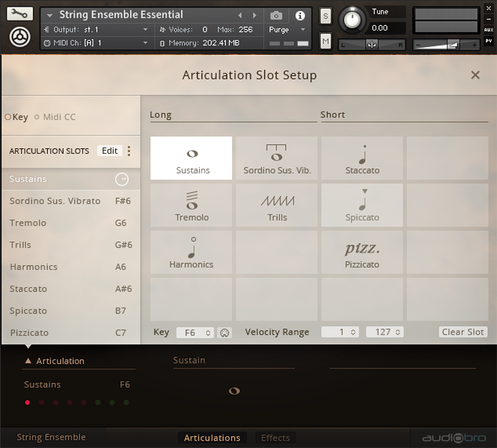The height and width of the screenshot is (448, 497).
Task: Open the Output st.1 dropdown
Action: pyautogui.click(x=96, y=29)
